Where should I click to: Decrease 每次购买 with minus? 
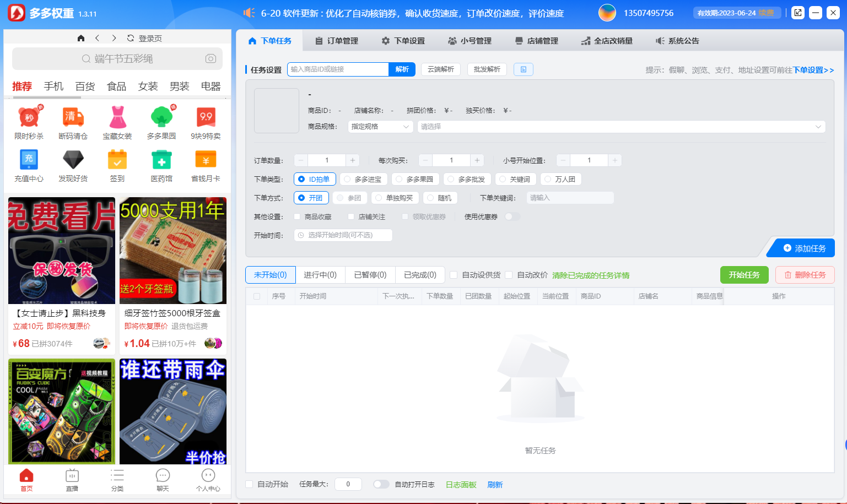(425, 160)
